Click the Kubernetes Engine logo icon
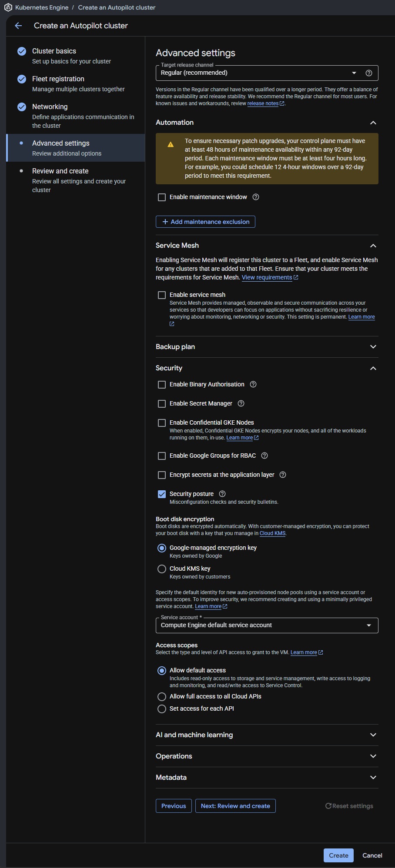The height and width of the screenshot is (868, 395). pyautogui.click(x=8, y=7)
